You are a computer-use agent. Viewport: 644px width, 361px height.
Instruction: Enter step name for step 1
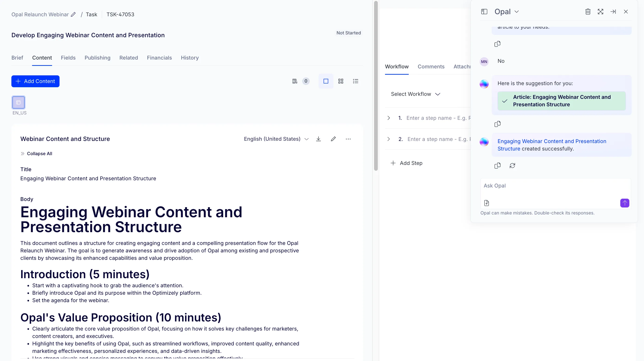(x=438, y=118)
